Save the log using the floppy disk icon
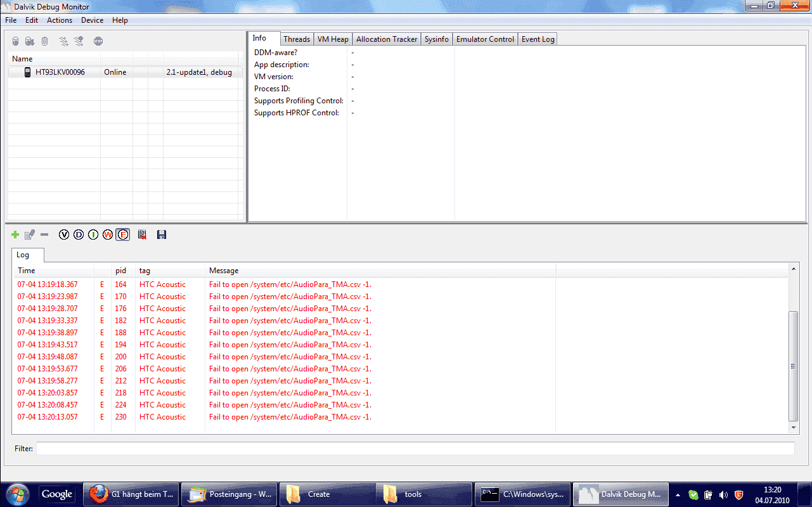Screen dimensions: 812x507 (162, 234)
